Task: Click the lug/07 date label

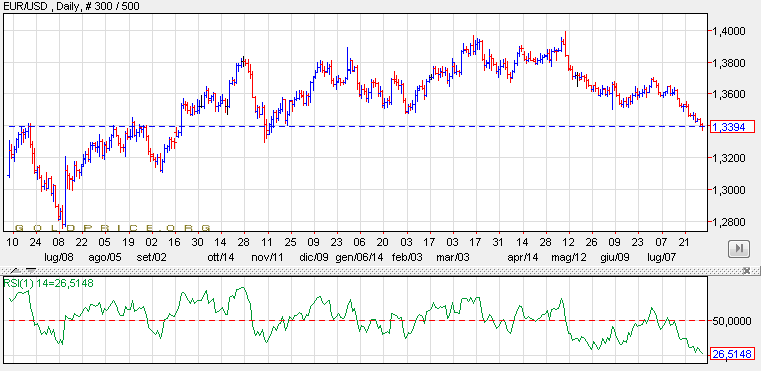Action: [x=661, y=257]
